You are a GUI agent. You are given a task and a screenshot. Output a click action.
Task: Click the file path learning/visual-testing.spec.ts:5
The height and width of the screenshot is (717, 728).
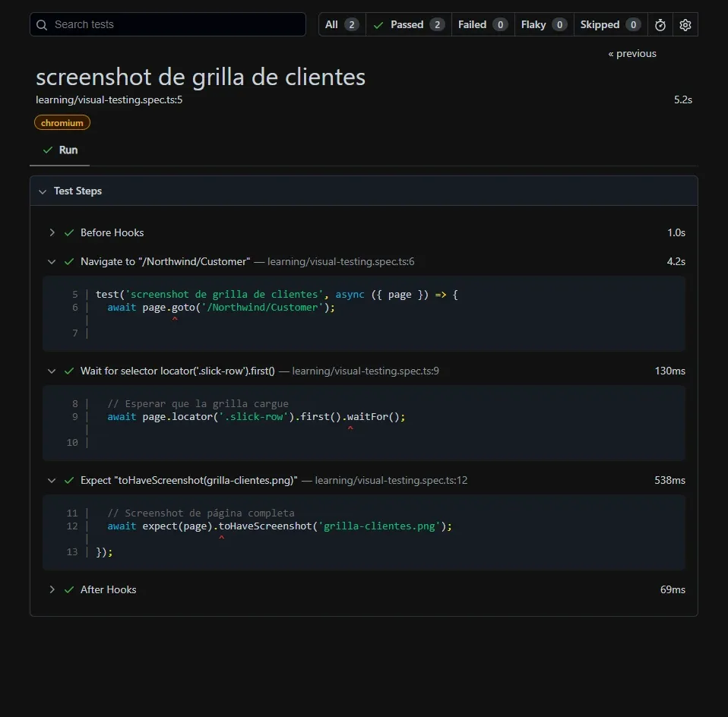coord(109,99)
